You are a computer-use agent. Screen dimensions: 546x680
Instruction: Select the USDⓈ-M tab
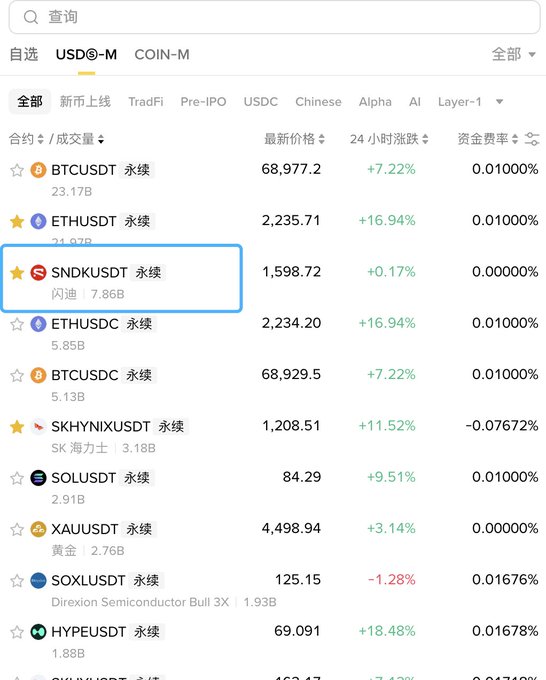pos(86,55)
